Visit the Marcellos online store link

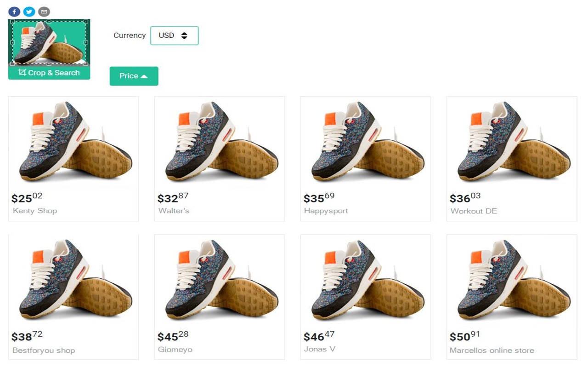point(492,350)
